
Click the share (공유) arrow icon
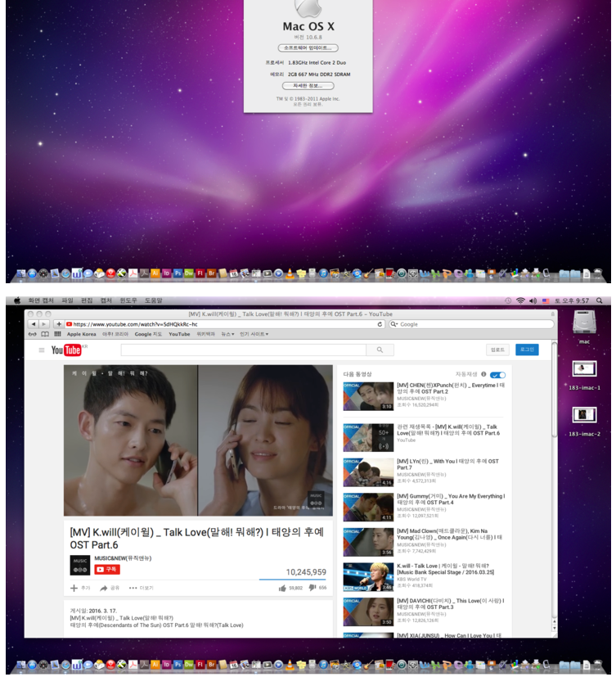point(104,588)
